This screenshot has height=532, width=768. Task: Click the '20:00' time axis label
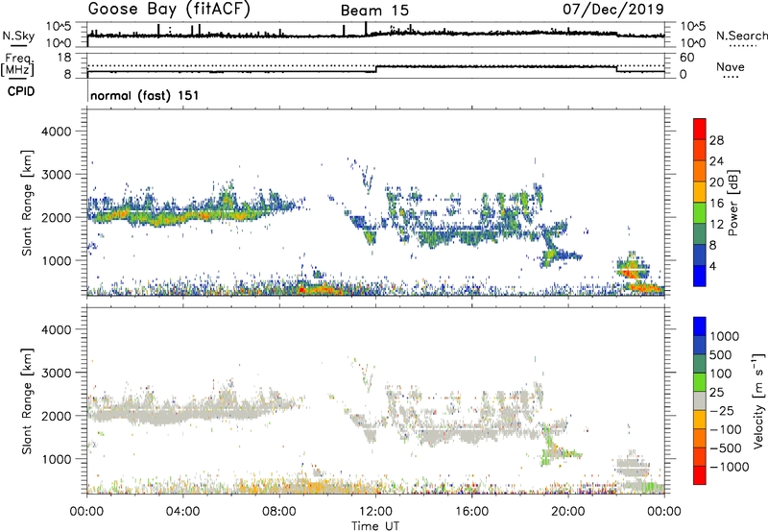pyautogui.click(x=568, y=512)
